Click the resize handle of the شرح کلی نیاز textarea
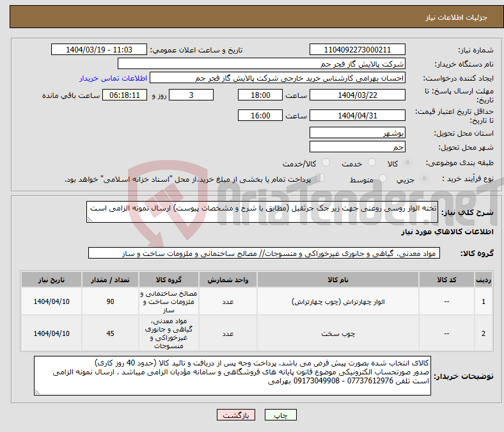The image size is (504, 432). click(90, 220)
